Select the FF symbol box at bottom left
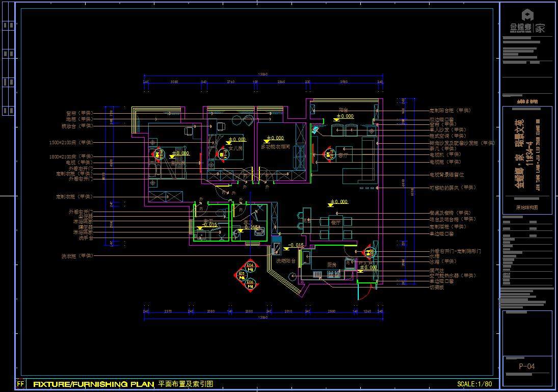The height and width of the screenshot is (392, 558). point(20,384)
